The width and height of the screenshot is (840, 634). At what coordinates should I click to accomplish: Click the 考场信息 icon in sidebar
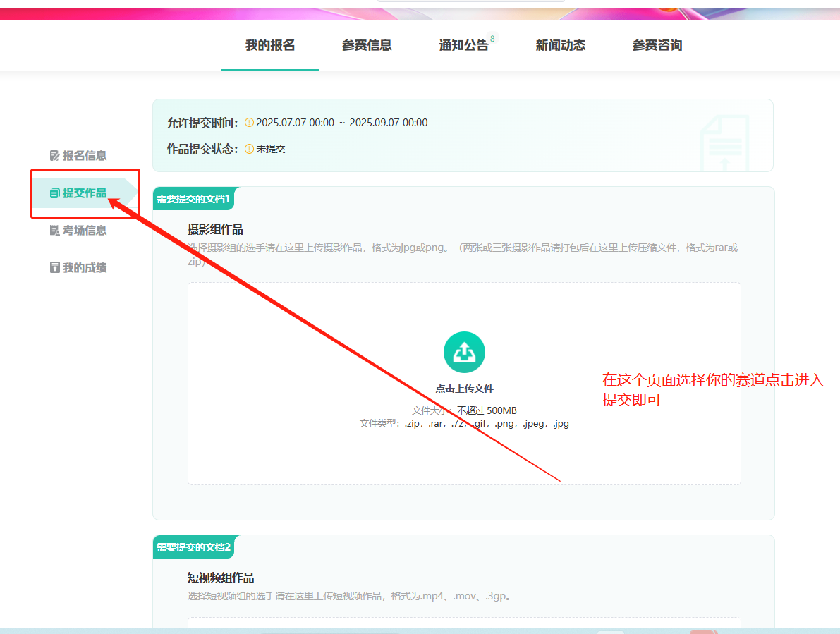[x=54, y=231]
